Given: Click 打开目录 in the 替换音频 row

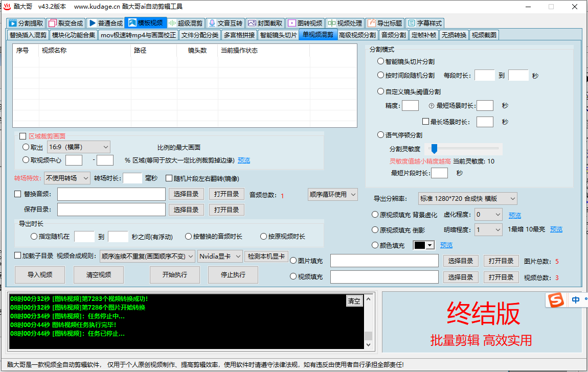Looking at the screenshot, I should pyautogui.click(x=227, y=194).
